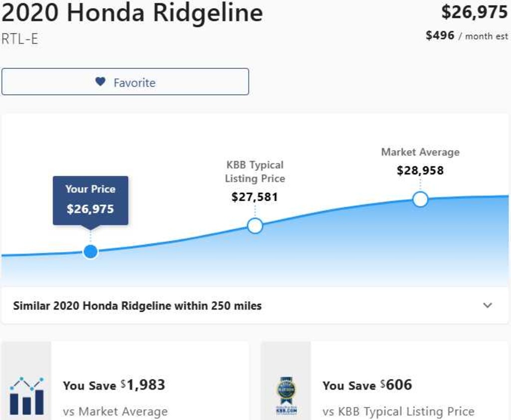The image size is (511, 420).
Task: Click the KBB Typical Listing Price marker circle
Action: pyautogui.click(x=255, y=226)
